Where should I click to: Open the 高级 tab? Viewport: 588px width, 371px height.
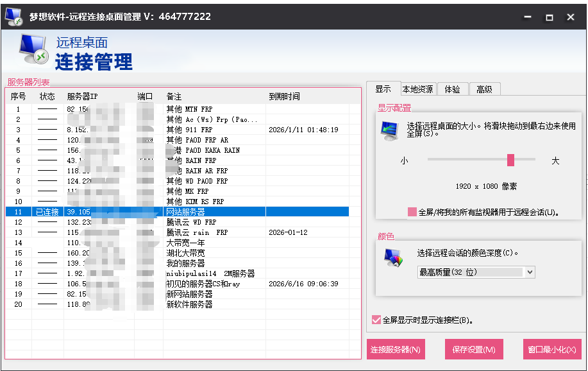(485, 89)
